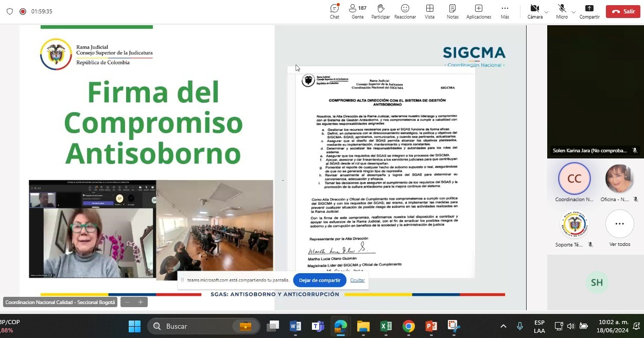Click the muted mic icon beside Oficina
Screen dimensions: 644x338
[x=636, y=200]
